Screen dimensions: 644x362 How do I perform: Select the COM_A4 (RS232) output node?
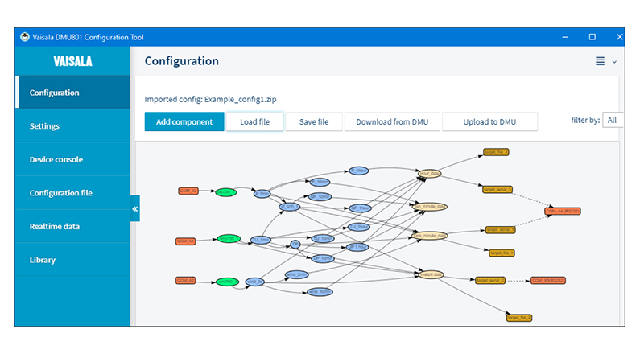tap(562, 211)
